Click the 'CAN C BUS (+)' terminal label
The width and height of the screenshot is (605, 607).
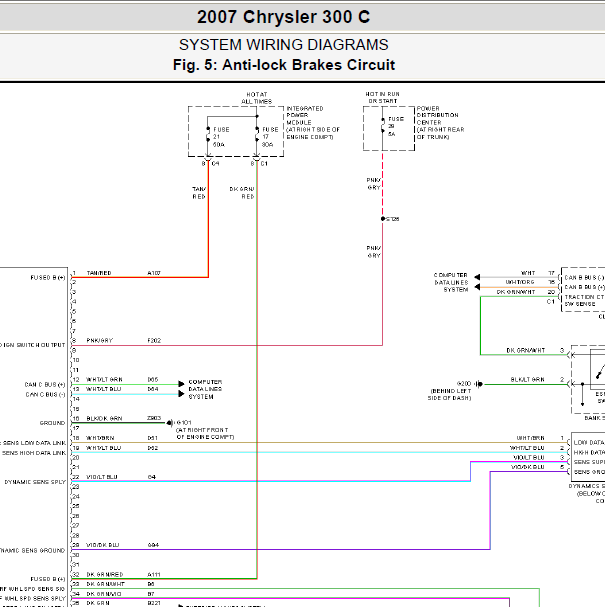pyautogui.click(x=45, y=384)
